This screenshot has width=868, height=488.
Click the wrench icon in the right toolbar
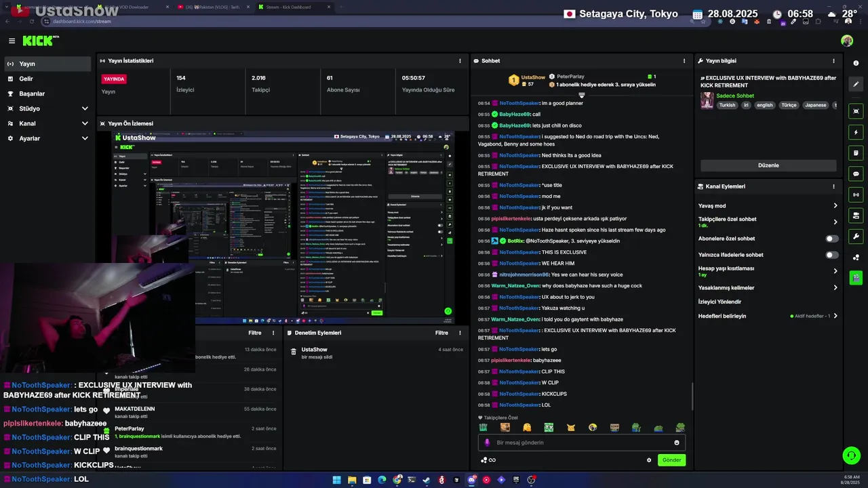[856, 237]
